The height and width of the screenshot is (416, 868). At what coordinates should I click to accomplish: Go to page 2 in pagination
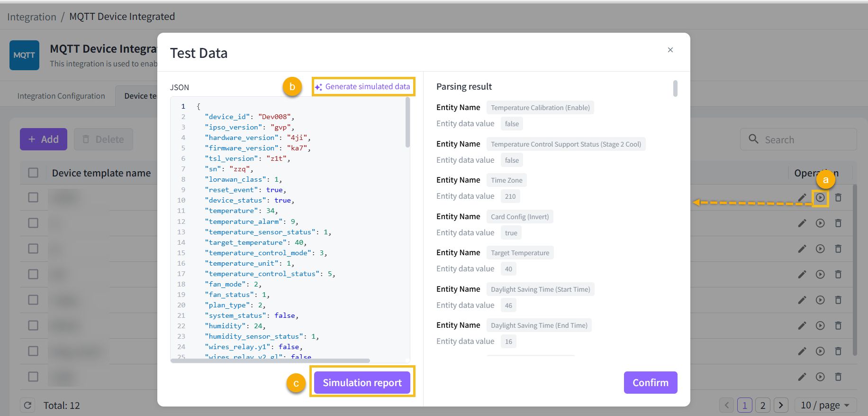click(763, 405)
